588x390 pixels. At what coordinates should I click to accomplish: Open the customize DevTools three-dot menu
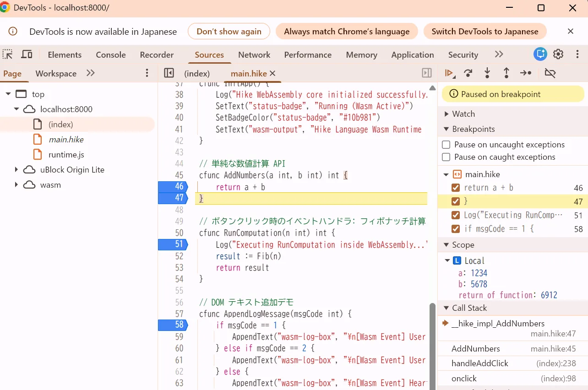coord(577,54)
